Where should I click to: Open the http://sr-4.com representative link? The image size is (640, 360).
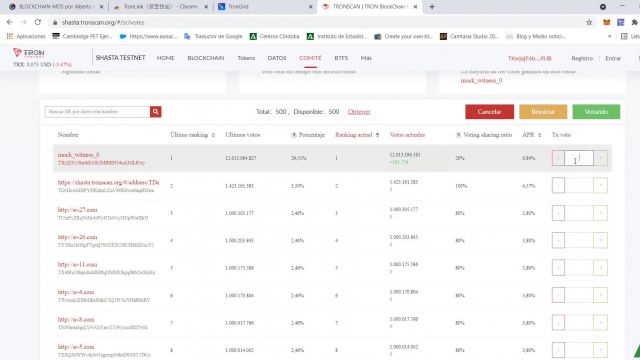pos(76,292)
